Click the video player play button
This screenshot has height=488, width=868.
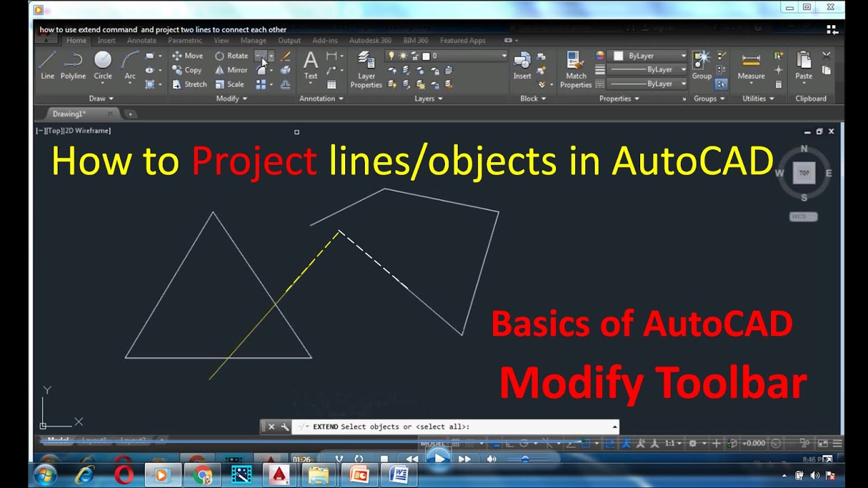point(439,459)
